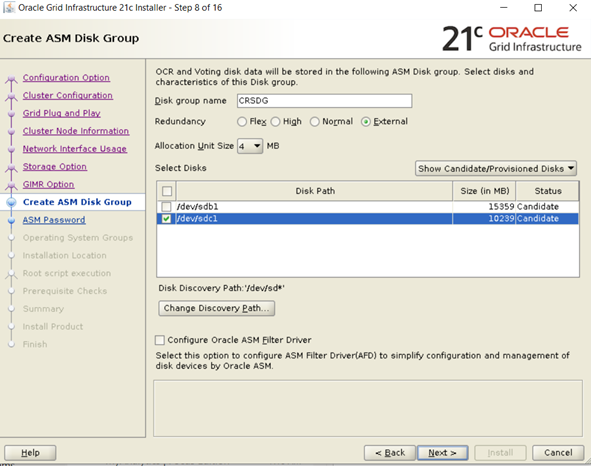
Task: Untick the checkbox for /dev/sdc1 disk
Action: tap(166, 219)
